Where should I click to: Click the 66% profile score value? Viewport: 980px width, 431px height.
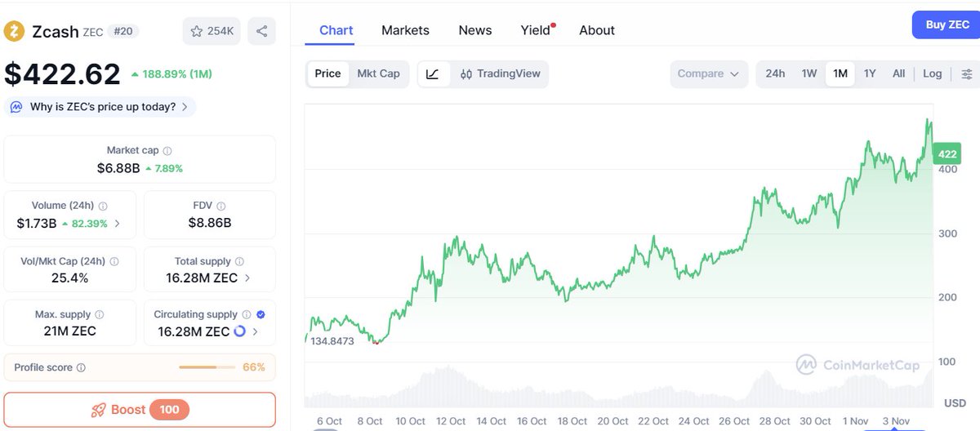254,367
